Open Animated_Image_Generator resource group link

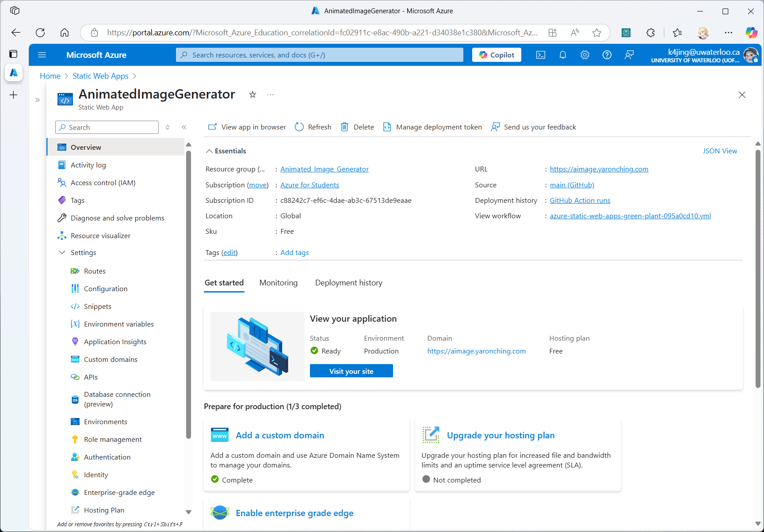[x=325, y=169]
